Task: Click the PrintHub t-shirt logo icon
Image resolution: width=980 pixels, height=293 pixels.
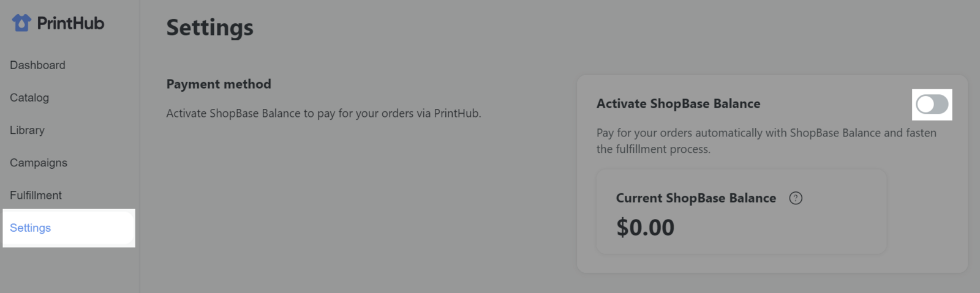Action: click(x=21, y=23)
